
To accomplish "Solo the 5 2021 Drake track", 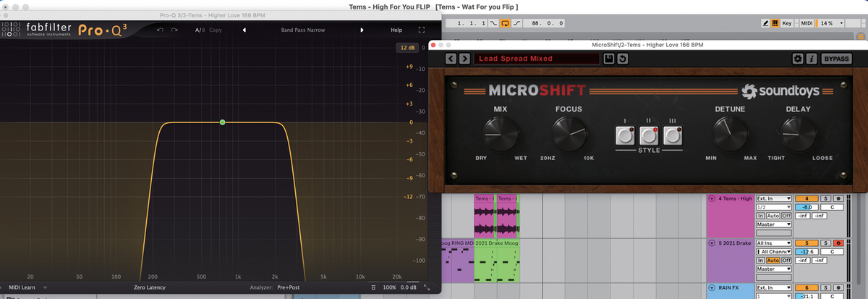I will (825, 243).
